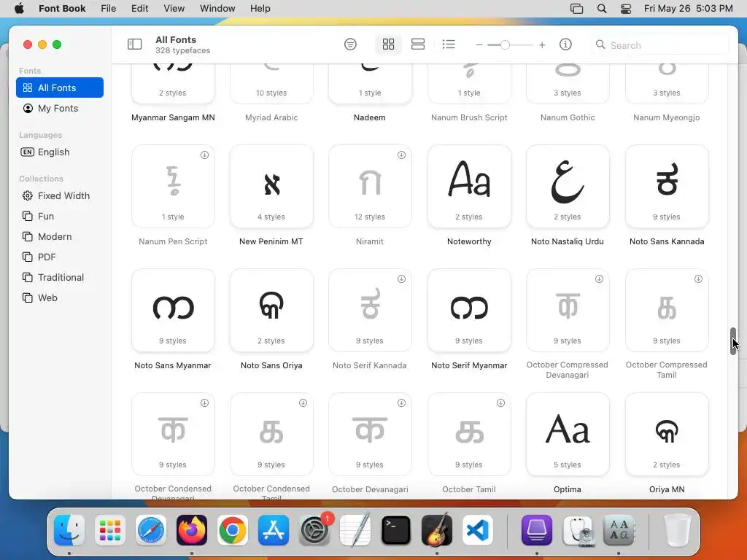Switch to list view layout
The width and height of the screenshot is (747, 560).
click(x=449, y=44)
